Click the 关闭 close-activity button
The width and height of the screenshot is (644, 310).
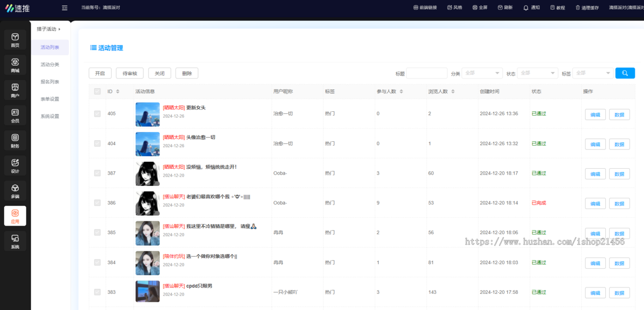160,73
